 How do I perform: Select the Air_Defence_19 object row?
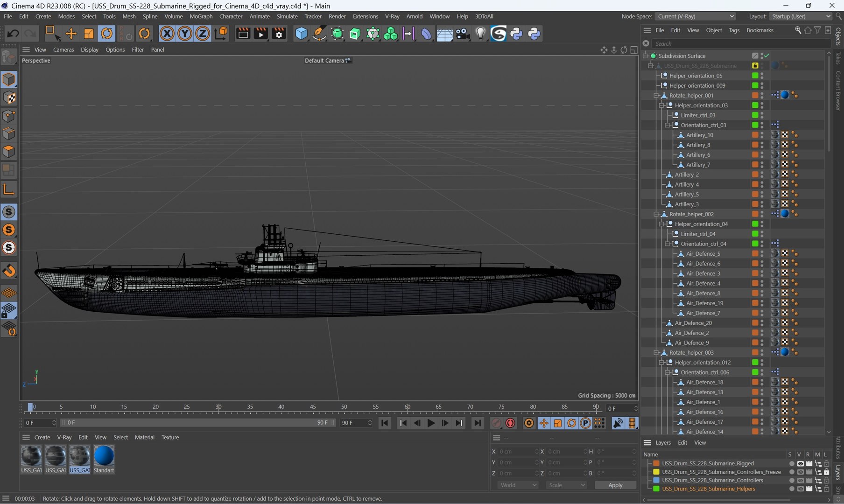point(704,303)
